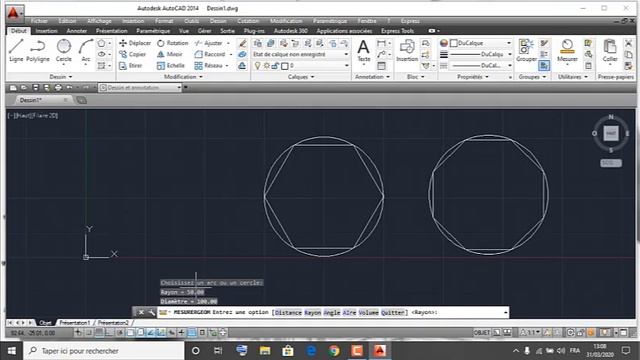640x360 pixels.
Task: Select the Texte annotation tool
Action: pyautogui.click(x=363, y=51)
